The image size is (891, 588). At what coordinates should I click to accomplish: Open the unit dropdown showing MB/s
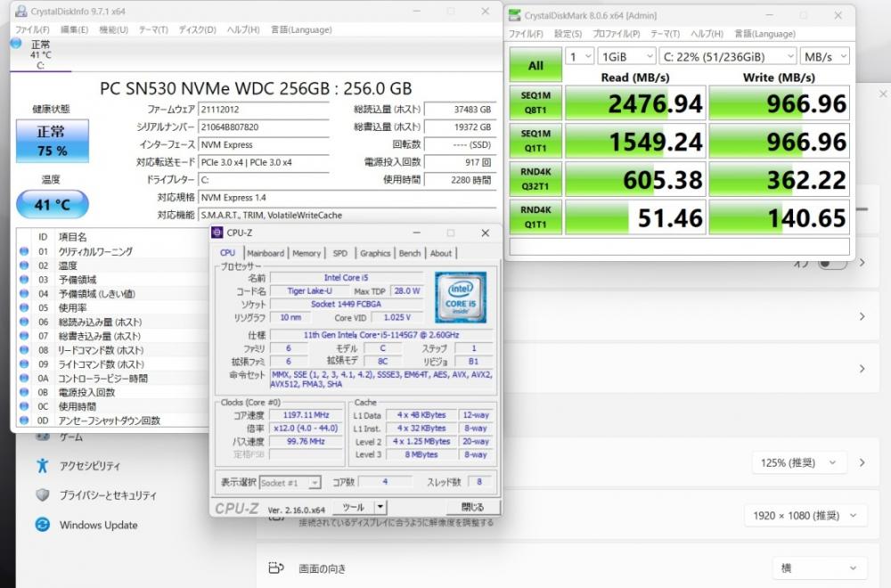pyautogui.click(x=824, y=57)
